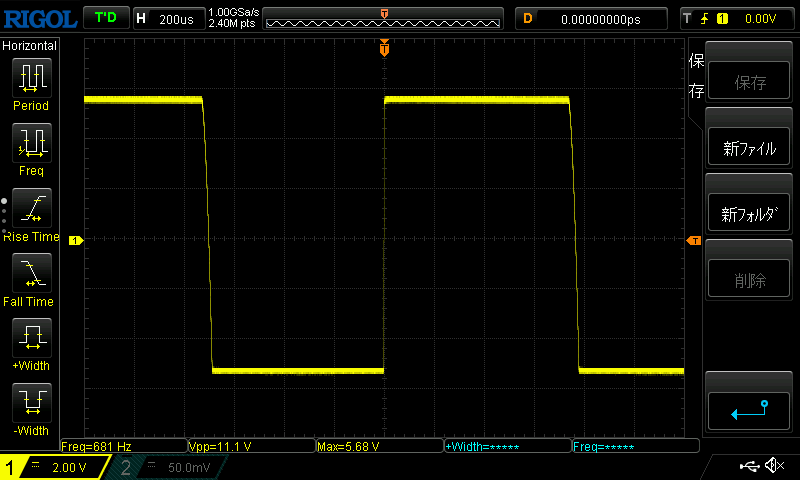The image size is (800, 480).
Task: Select channel 1 label at 2.00 V
Action: click(x=54, y=467)
